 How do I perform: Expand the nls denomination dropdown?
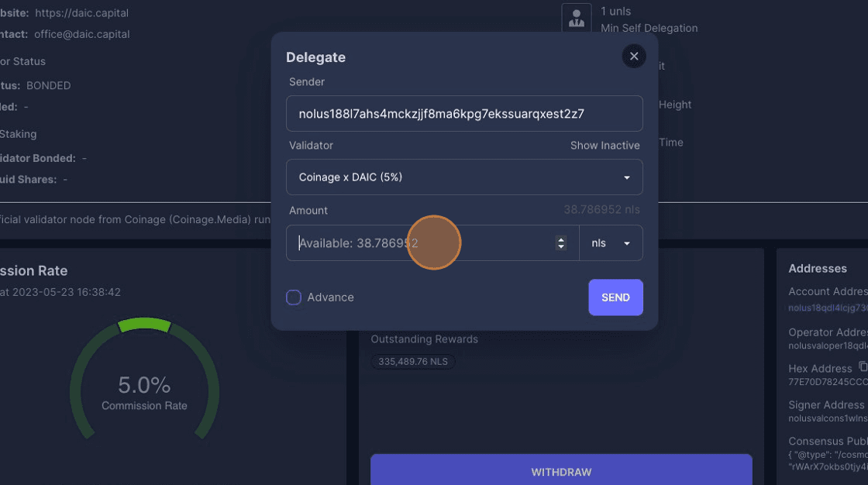click(x=611, y=243)
